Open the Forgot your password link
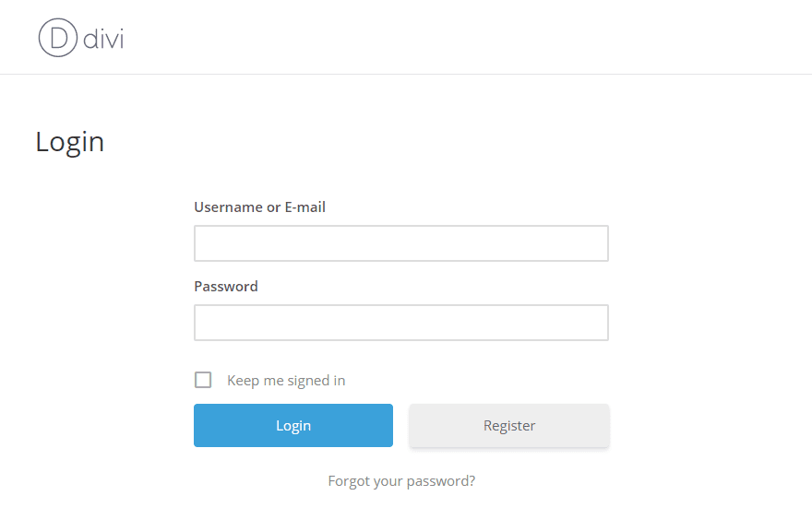812x531 pixels. (x=401, y=480)
